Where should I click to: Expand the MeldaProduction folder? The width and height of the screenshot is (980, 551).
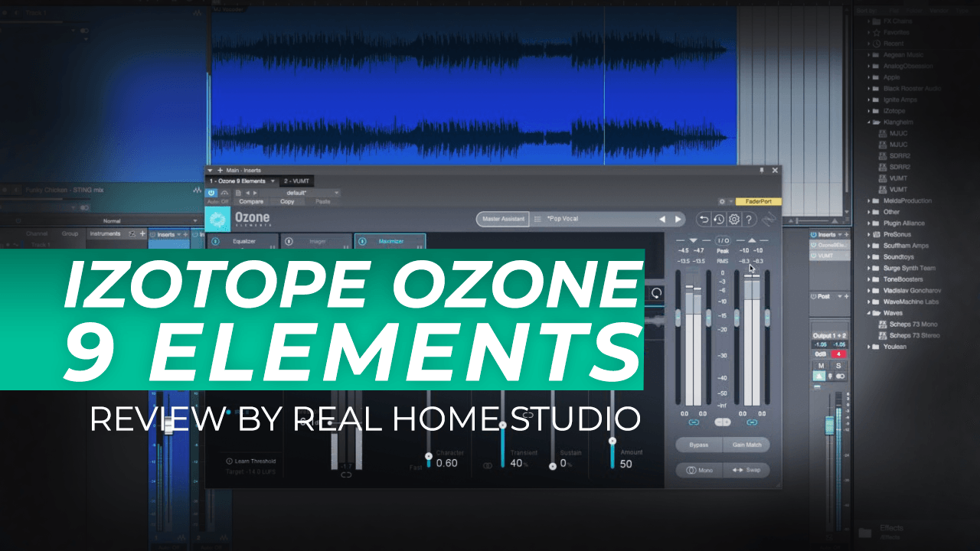click(x=871, y=201)
